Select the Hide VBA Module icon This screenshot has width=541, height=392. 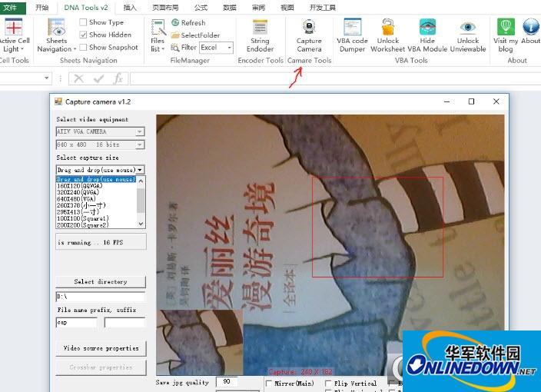click(x=427, y=28)
